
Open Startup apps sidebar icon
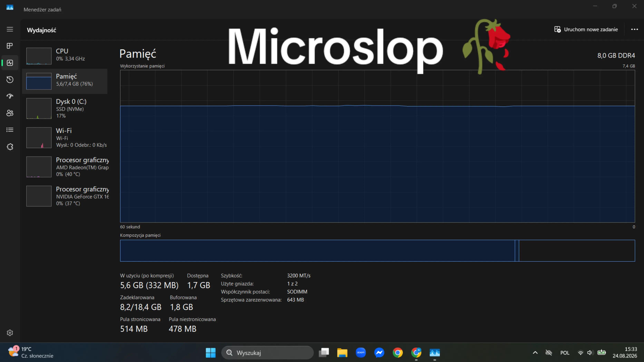[x=10, y=96]
